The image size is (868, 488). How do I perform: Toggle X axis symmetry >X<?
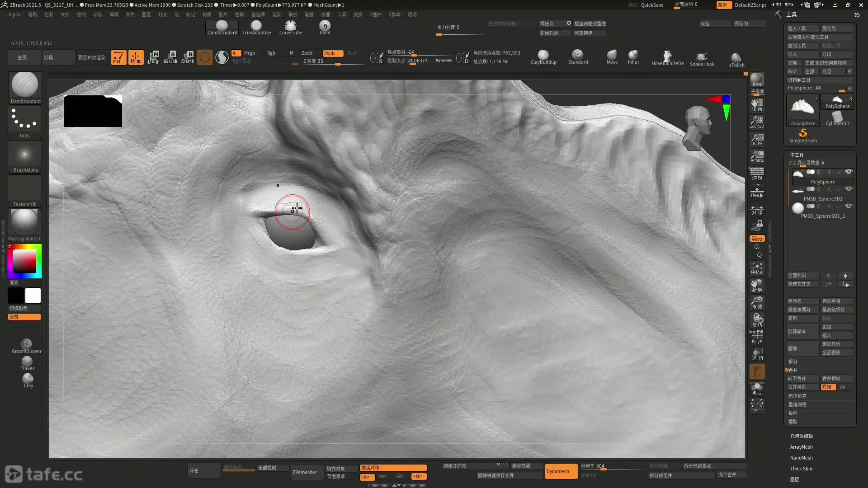pyautogui.click(x=367, y=477)
